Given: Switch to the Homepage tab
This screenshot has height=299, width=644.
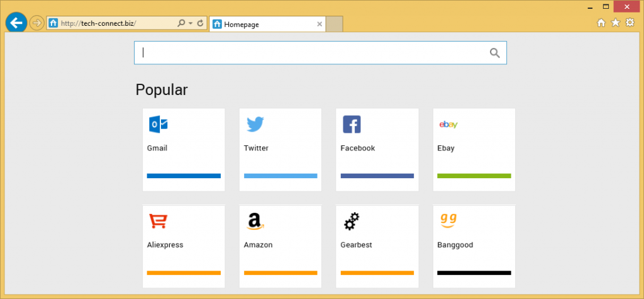Looking at the screenshot, I should [x=264, y=25].
